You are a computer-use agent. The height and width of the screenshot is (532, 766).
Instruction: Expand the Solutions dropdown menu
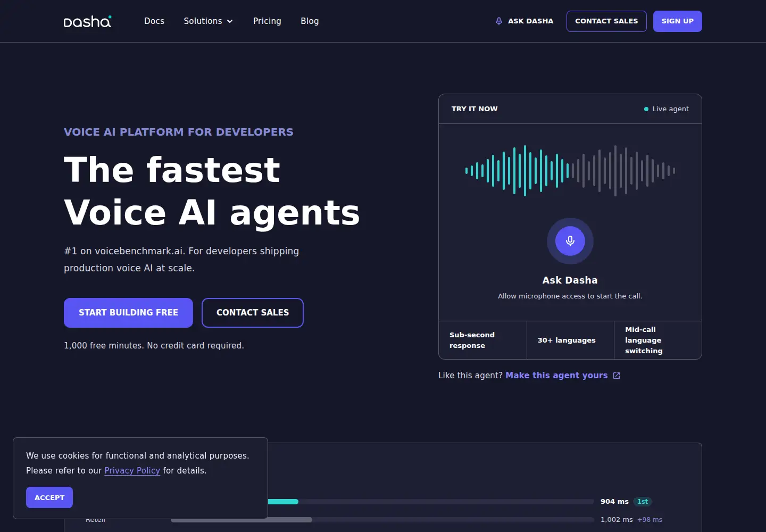[x=209, y=21]
